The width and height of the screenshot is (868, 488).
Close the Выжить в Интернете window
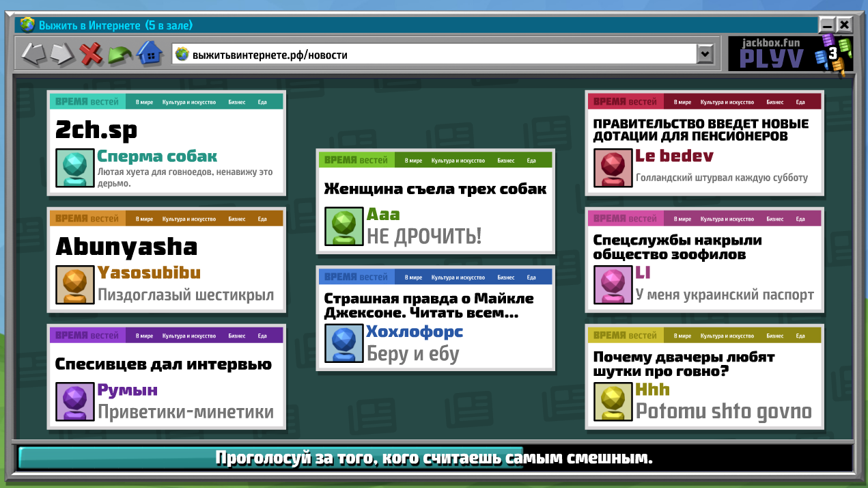[x=845, y=25]
